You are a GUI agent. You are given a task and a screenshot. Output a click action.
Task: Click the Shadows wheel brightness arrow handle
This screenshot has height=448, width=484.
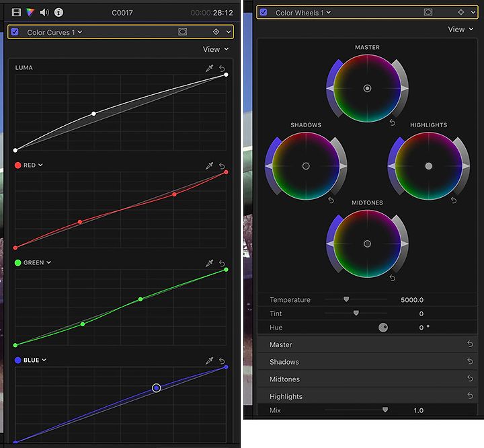[344, 166]
